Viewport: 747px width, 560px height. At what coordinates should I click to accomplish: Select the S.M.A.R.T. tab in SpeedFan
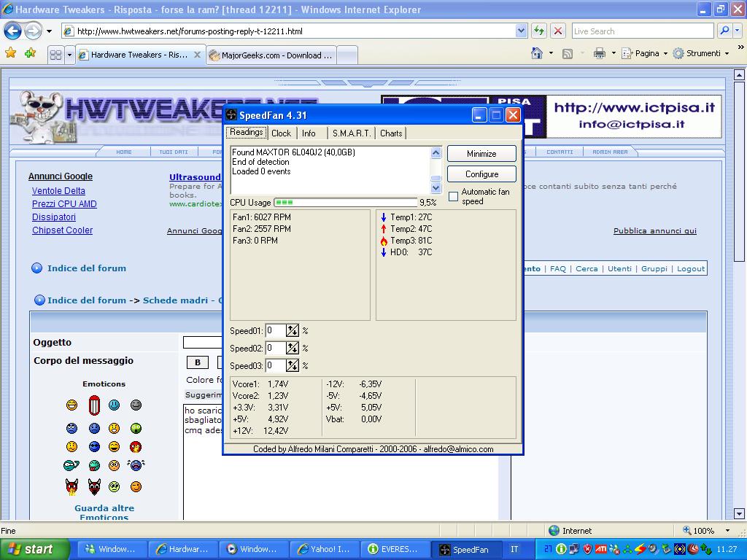[x=352, y=133]
